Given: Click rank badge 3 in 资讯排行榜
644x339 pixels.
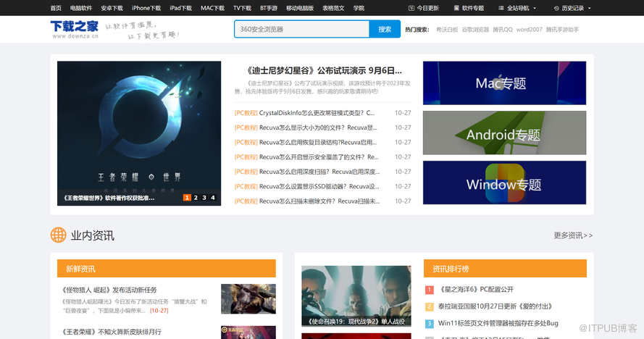Looking at the screenshot, I should [x=429, y=323].
